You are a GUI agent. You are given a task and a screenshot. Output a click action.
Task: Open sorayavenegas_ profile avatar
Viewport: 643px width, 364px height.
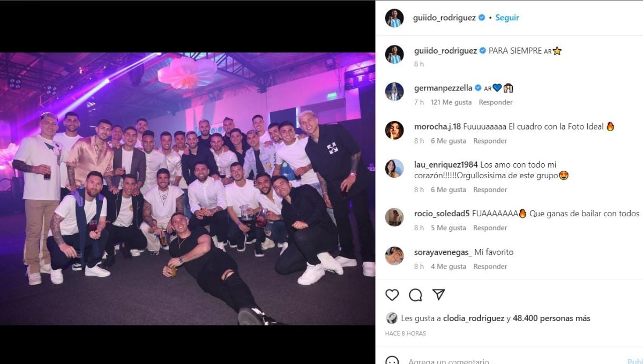pyautogui.click(x=394, y=255)
